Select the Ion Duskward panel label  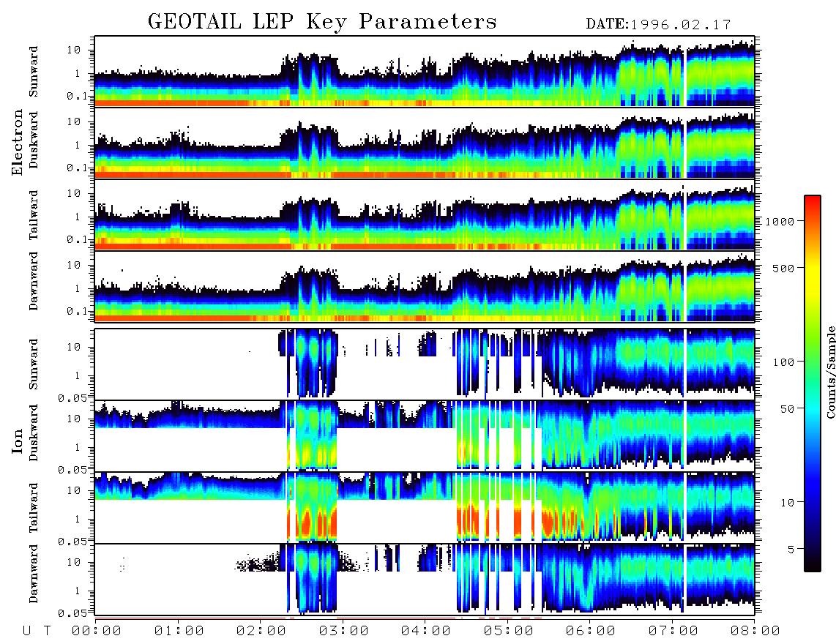pyautogui.click(x=34, y=433)
